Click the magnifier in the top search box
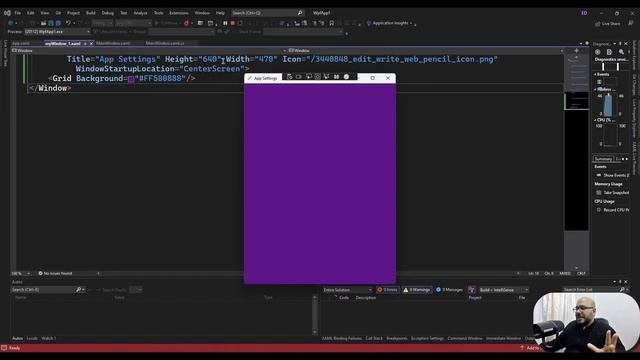 300,13
